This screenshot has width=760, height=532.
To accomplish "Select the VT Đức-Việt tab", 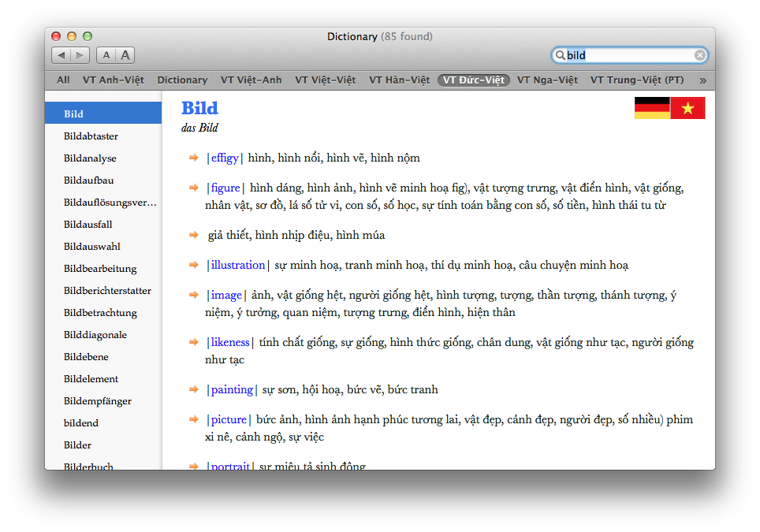I will [474, 80].
